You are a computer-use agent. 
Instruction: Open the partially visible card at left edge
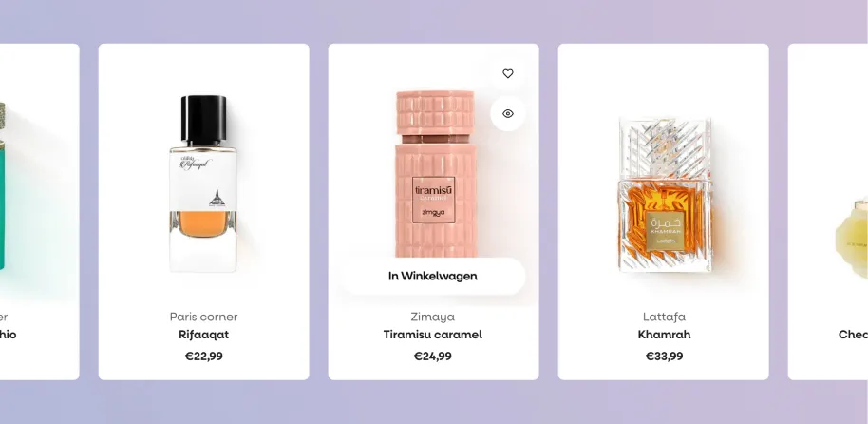[x=39, y=212]
